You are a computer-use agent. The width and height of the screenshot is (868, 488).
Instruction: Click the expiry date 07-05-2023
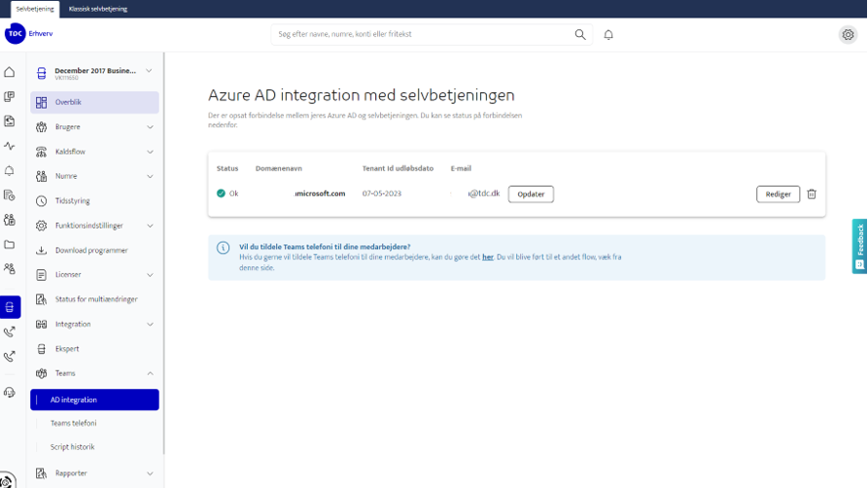pos(382,193)
